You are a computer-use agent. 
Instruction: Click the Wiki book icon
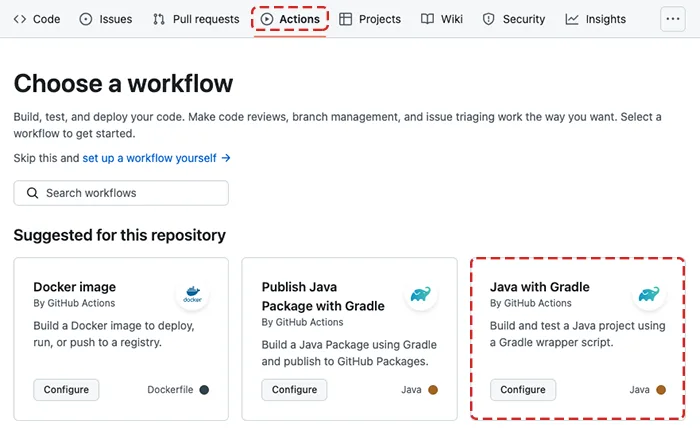pyautogui.click(x=427, y=19)
